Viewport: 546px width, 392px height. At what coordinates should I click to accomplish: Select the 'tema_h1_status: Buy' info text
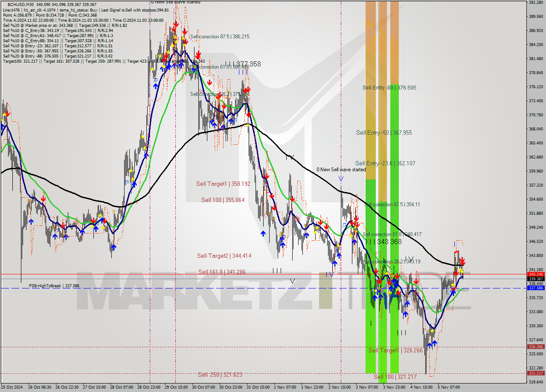[x=79, y=10]
